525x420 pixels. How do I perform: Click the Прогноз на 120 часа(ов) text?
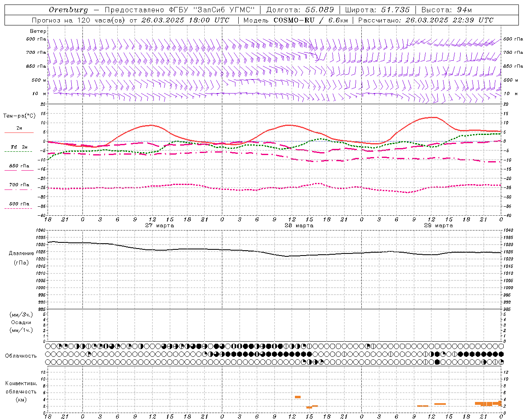click(x=79, y=20)
